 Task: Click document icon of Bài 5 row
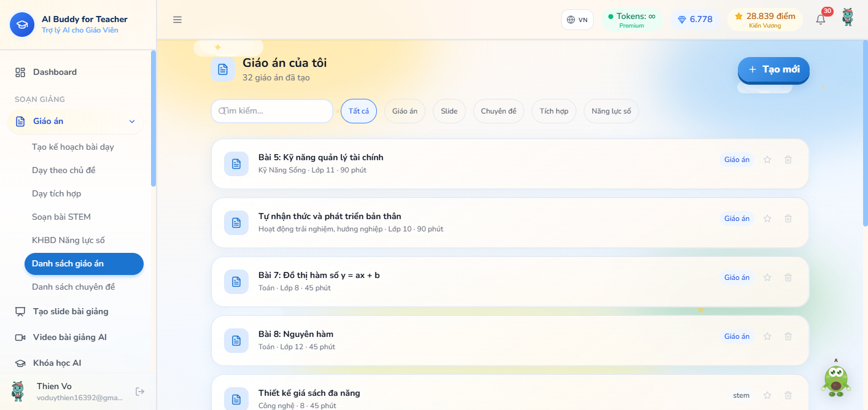click(236, 164)
